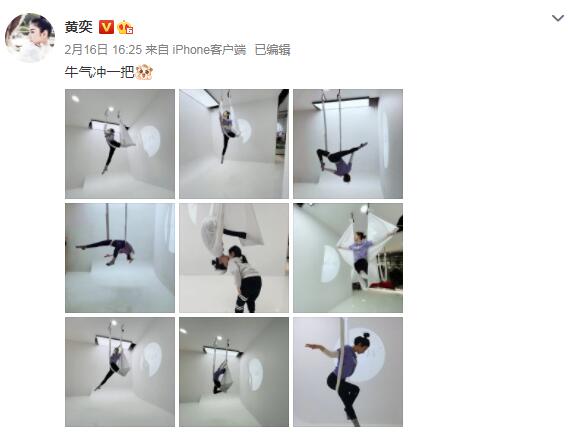568x433 pixels.
Task: View the bottom-right close-up pose photo
Action: (348, 372)
